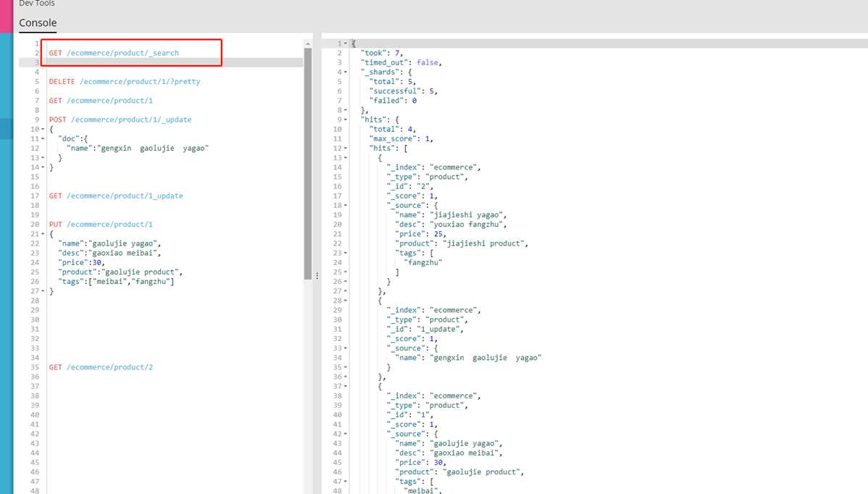868x494 pixels.
Task: Toggle fold arrow at request editor line 27
Action: pos(43,291)
